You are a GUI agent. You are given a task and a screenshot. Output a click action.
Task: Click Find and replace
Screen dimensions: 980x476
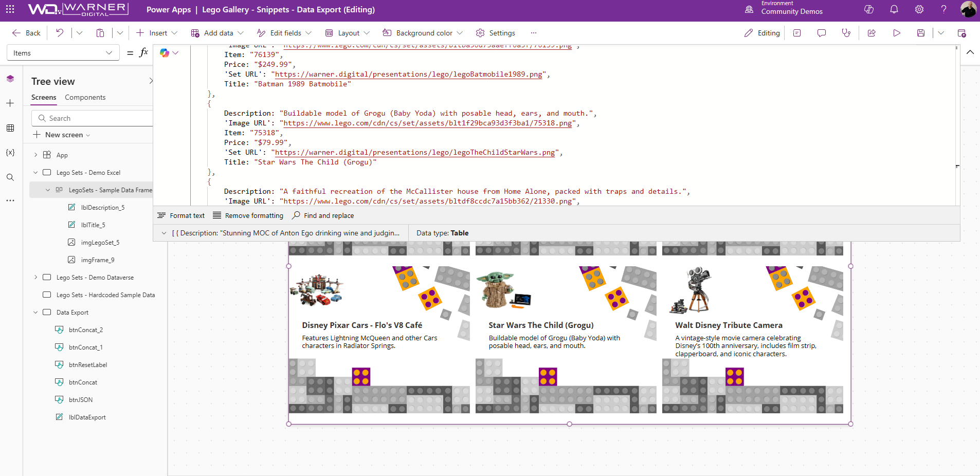[323, 215]
